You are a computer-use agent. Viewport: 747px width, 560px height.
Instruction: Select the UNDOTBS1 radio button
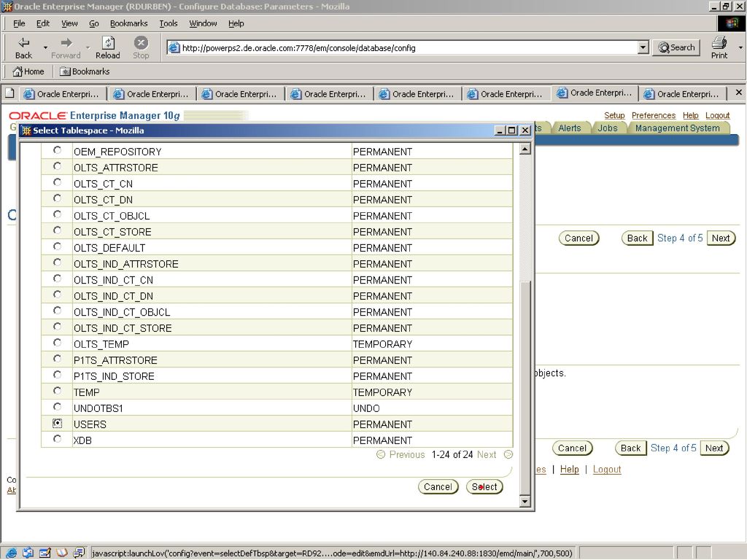point(57,407)
